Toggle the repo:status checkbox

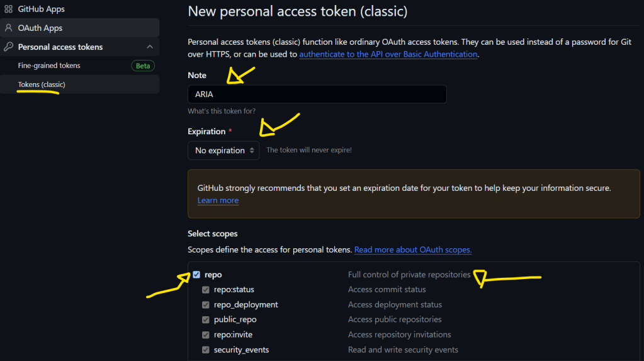click(206, 290)
